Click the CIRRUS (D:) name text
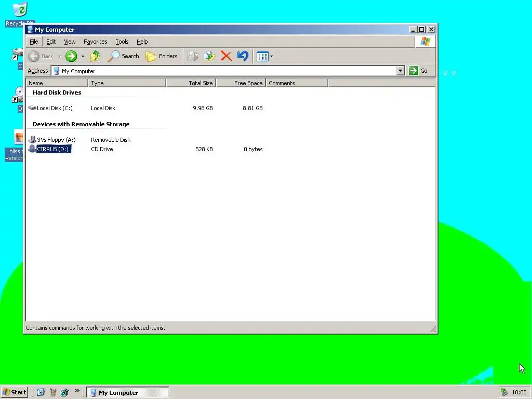The image size is (532, 399). [x=54, y=149]
